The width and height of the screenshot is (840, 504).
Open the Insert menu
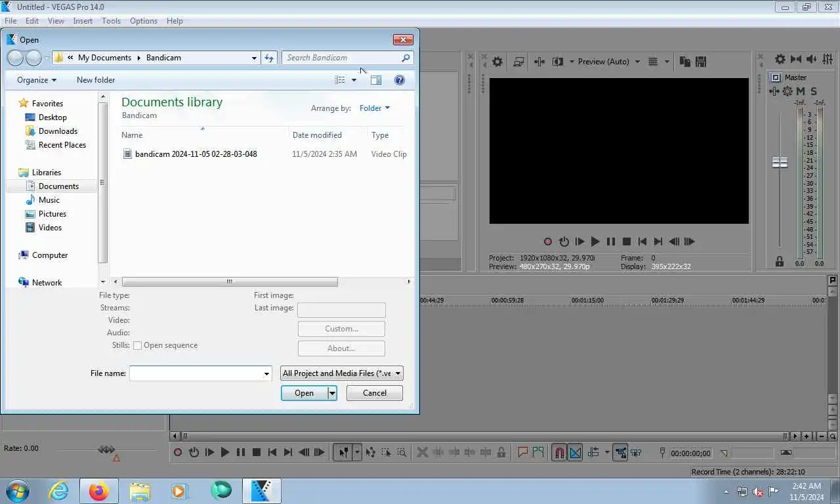click(x=83, y=21)
